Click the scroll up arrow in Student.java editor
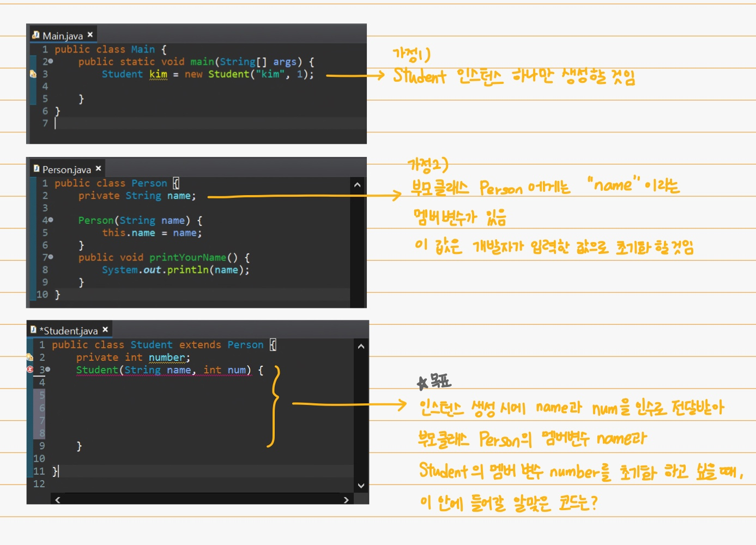This screenshot has width=756, height=545. point(361,346)
